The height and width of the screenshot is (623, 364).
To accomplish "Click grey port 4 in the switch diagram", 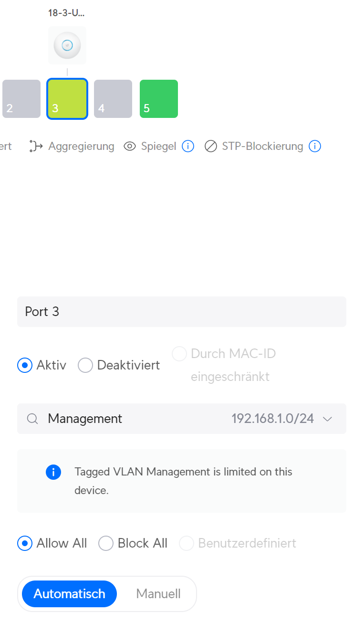I will [113, 99].
